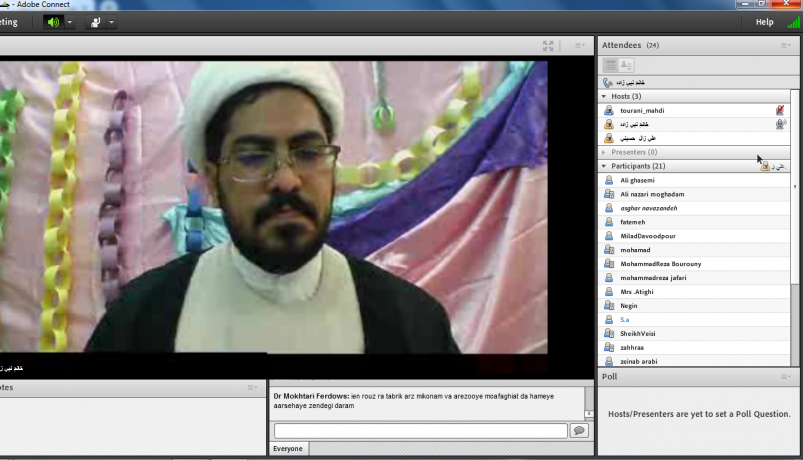Screen dimensions: 803x460
Task: Switch to attendee status view
Action: click(626, 65)
